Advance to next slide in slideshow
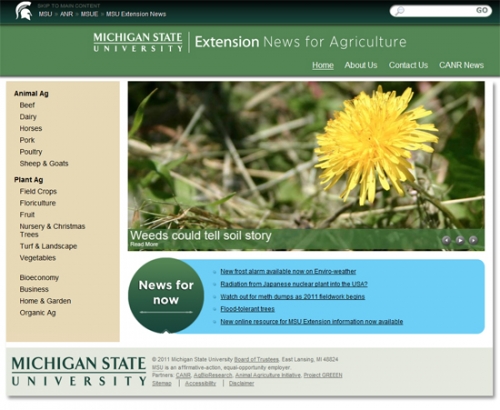This screenshot has width=500, height=410. click(473, 240)
